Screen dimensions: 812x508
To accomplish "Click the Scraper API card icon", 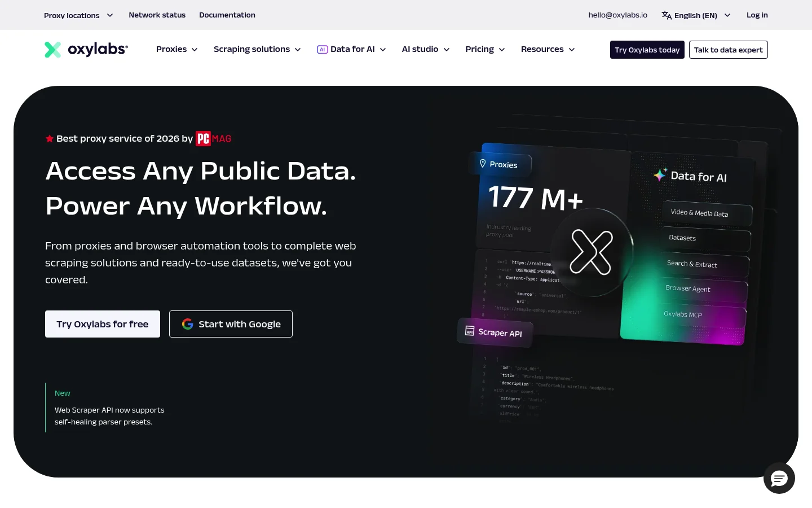I will [x=470, y=330].
